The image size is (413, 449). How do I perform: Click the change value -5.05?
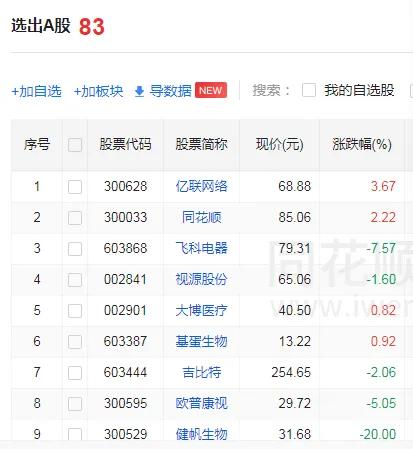[381, 403]
